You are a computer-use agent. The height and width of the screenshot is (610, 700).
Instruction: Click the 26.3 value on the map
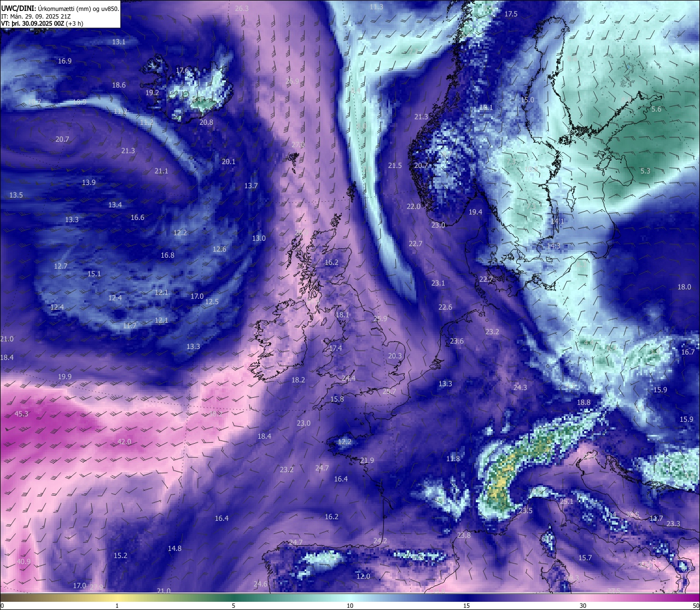[241, 9]
